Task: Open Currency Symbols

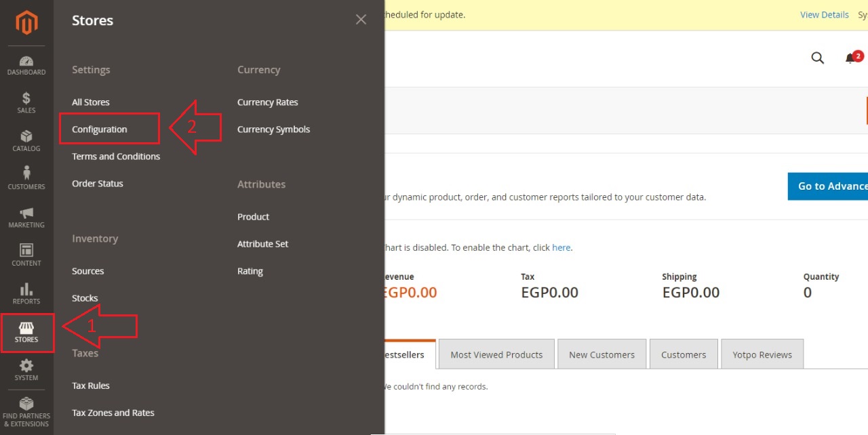Action: pos(273,129)
